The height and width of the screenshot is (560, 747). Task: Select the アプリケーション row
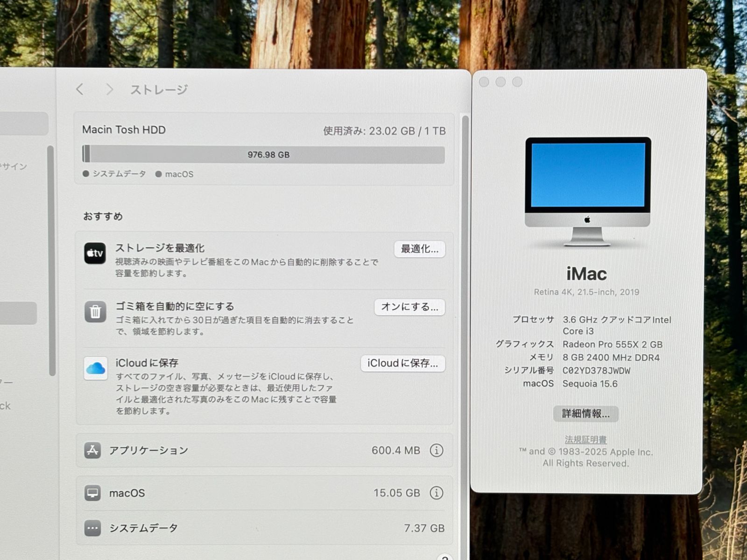click(x=264, y=450)
